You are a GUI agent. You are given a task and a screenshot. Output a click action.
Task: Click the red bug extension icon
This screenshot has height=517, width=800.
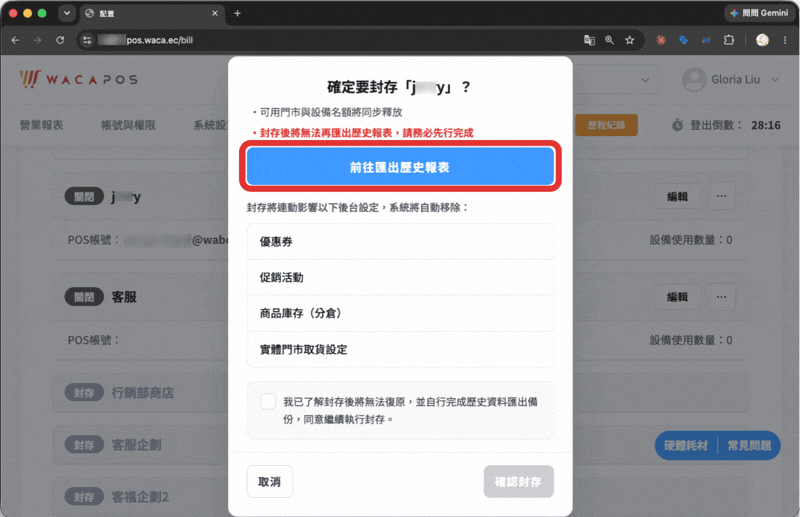(661, 40)
